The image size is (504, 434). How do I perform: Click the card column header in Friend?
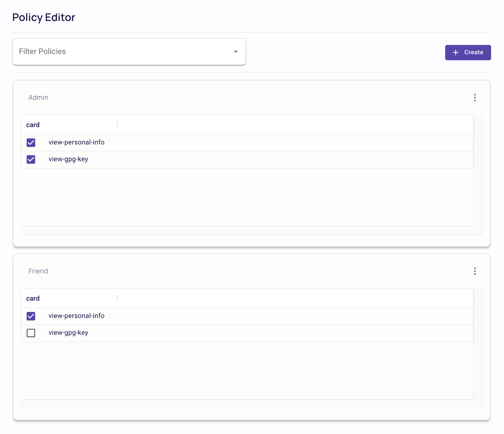[x=33, y=298]
